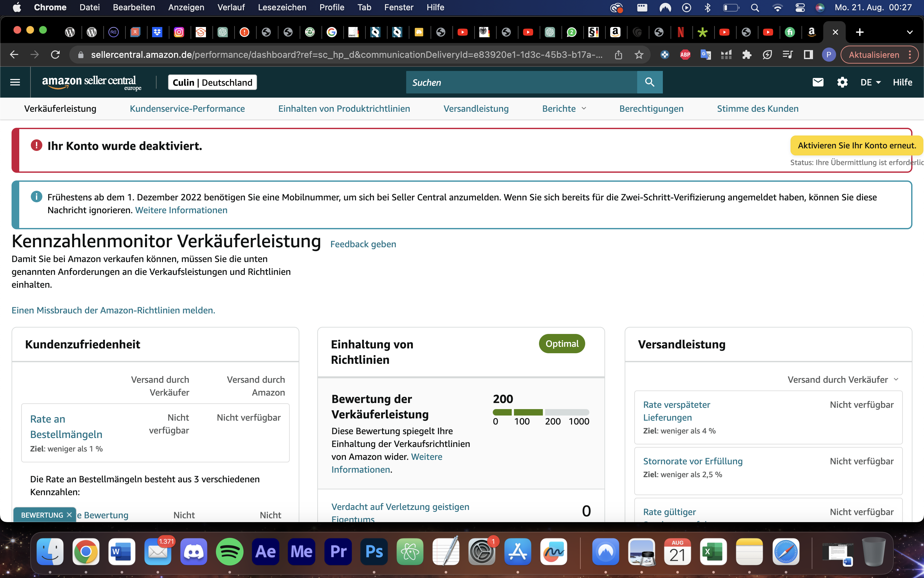Open the Einhalten von Produktrichtlinien tab

click(x=344, y=109)
